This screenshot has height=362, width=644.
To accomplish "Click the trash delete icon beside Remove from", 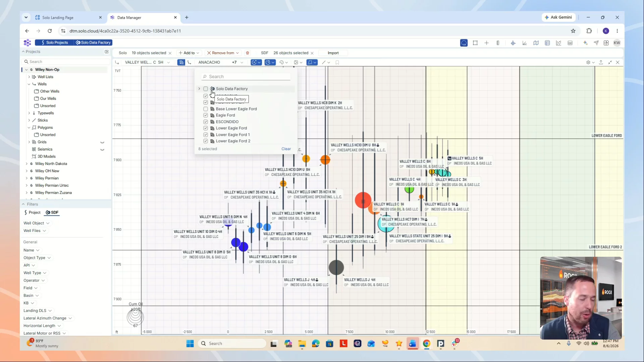I will tap(248, 53).
